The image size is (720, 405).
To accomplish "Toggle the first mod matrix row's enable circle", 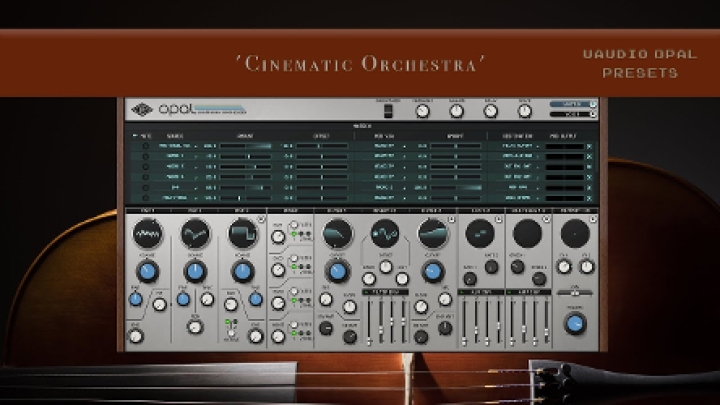I will [x=146, y=146].
